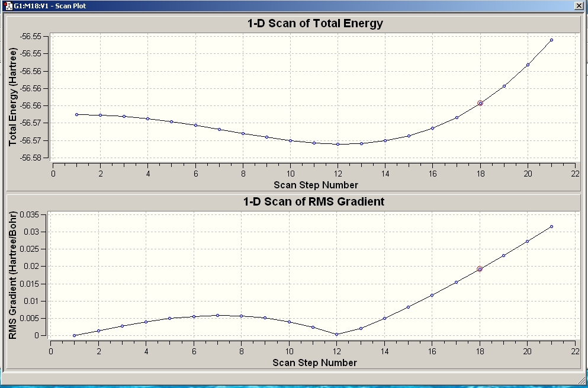The image size is (588, 388).
Task: Select the first RMS gradient point at step 1
Action: (74, 335)
